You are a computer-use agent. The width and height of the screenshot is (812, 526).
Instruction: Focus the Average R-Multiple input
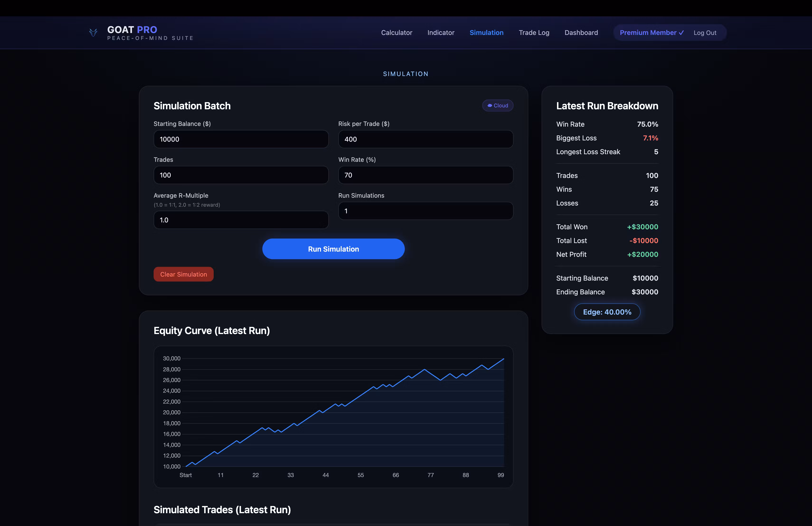pos(241,220)
